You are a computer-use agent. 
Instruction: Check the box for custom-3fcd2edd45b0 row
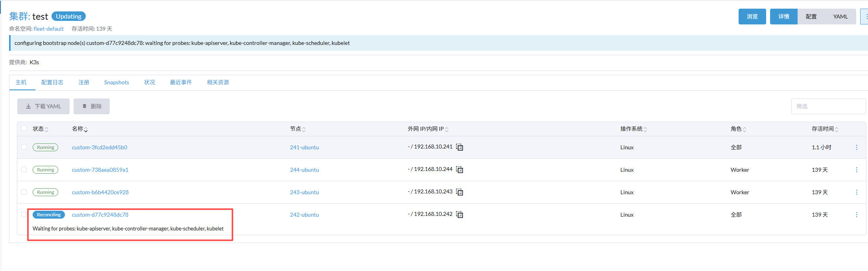point(24,147)
